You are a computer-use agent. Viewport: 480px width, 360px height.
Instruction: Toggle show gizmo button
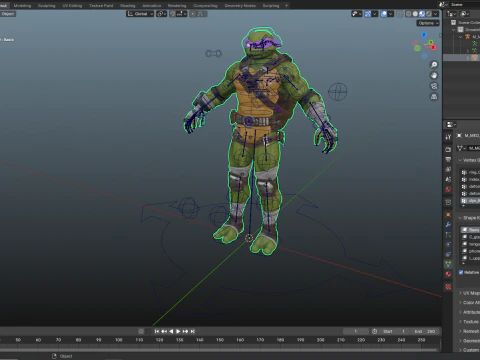[x=368, y=14]
